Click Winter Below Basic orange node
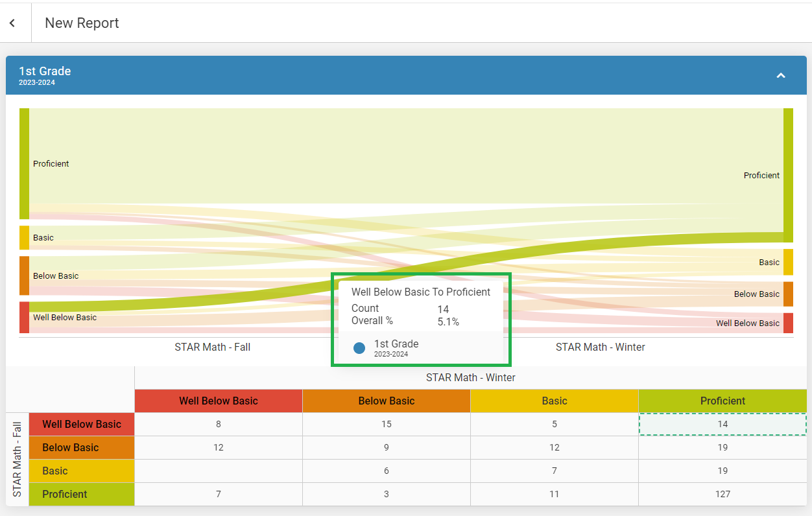The image size is (812, 516). (x=788, y=294)
